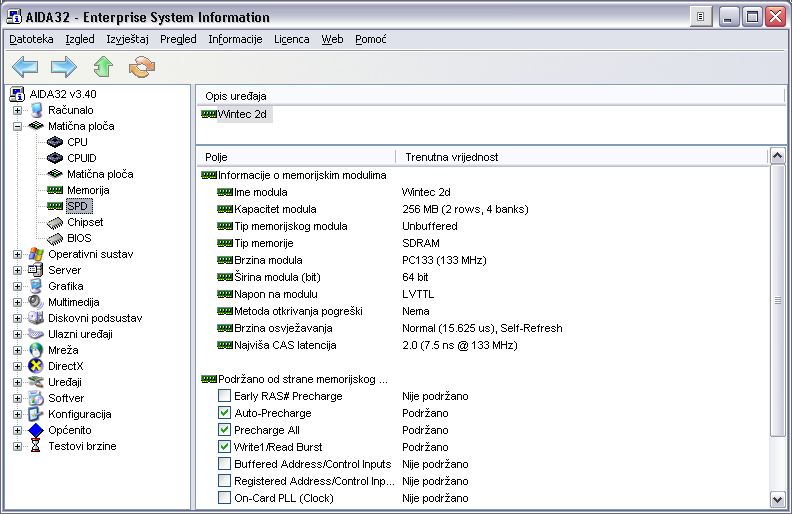Toggle the On-Card PLL (Clock) checkbox

point(224,498)
